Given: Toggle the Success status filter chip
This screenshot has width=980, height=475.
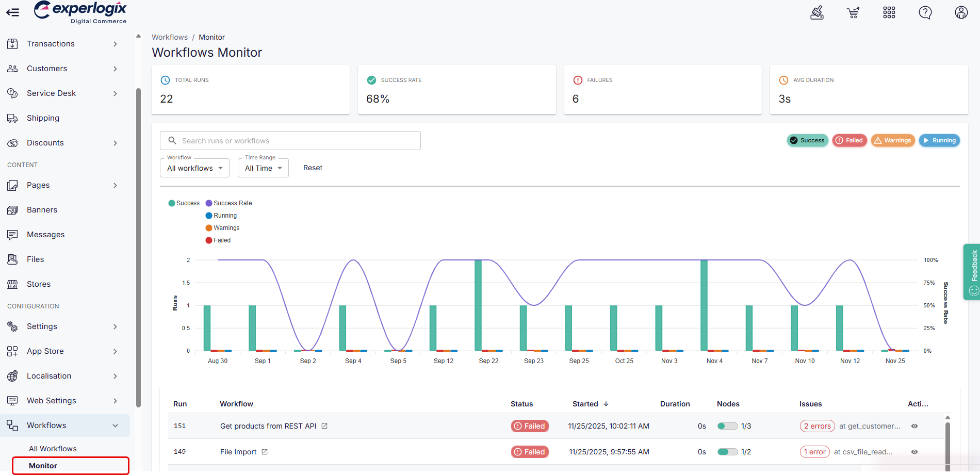Looking at the screenshot, I should 807,140.
